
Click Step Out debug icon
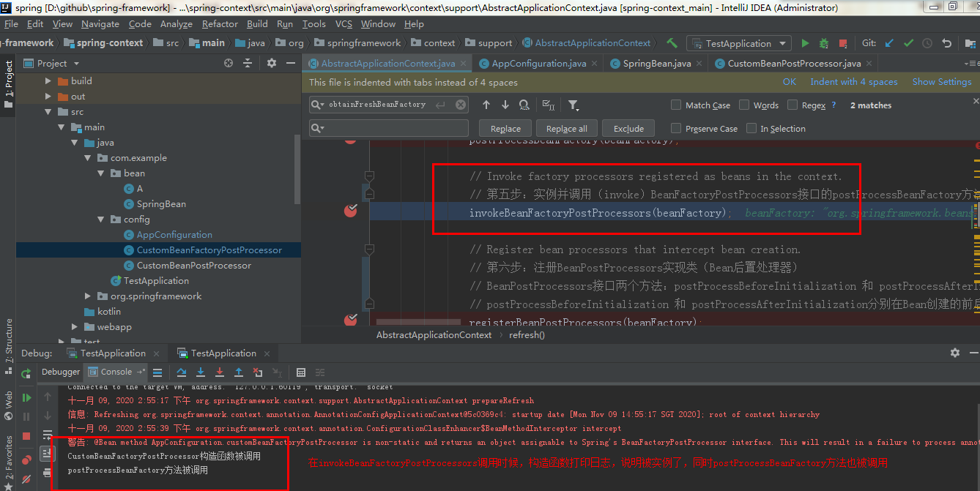coord(238,372)
